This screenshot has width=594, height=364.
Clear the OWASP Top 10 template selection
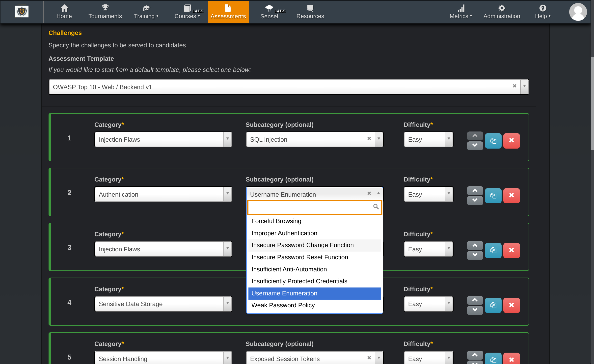click(514, 86)
